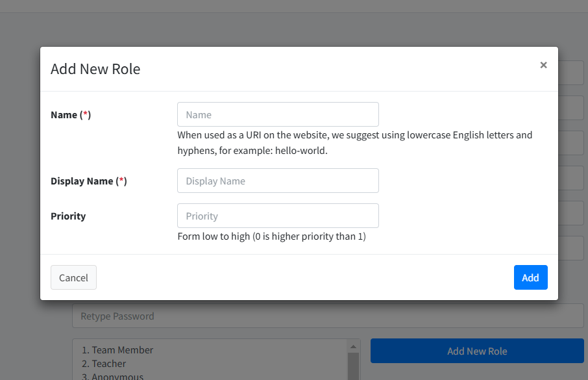Click the roles list scrollbar thumb
Image resolution: width=588 pixels, height=380 pixels.
click(x=354, y=367)
